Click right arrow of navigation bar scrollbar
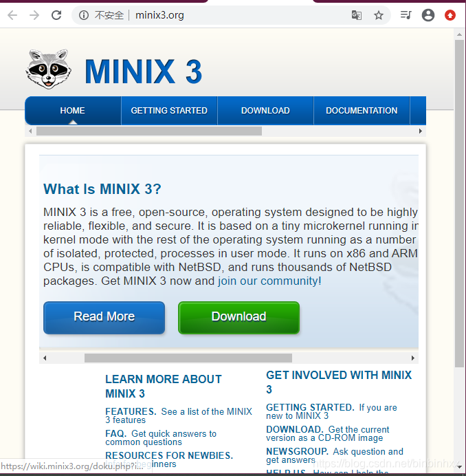This screenshot has height=476, width=466. pos(421,131)
